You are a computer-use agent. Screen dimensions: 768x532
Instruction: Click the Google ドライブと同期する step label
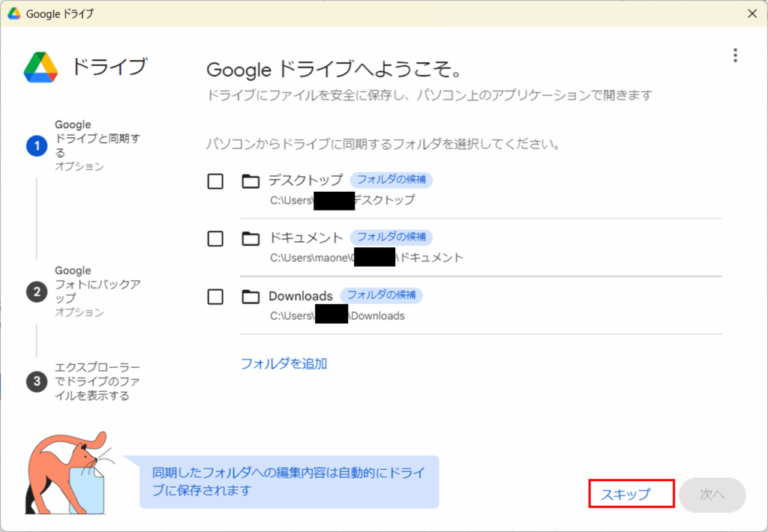coord(97,139)
